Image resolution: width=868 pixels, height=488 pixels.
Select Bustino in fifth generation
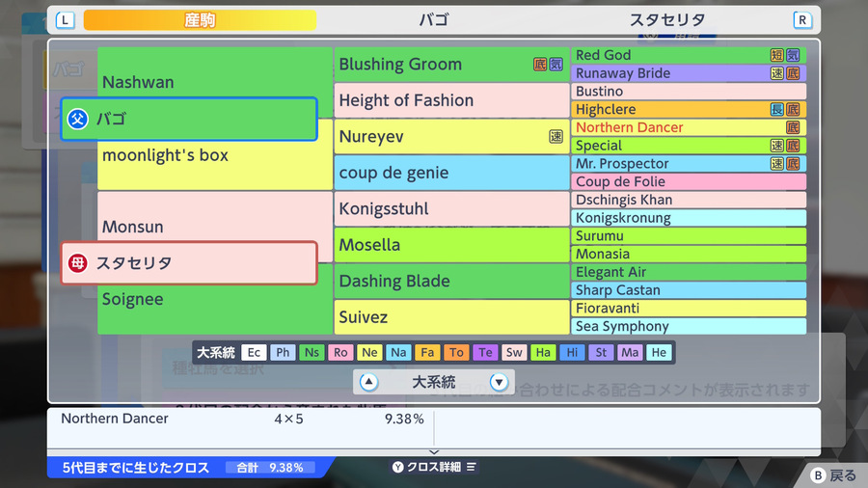pos(689,92)
